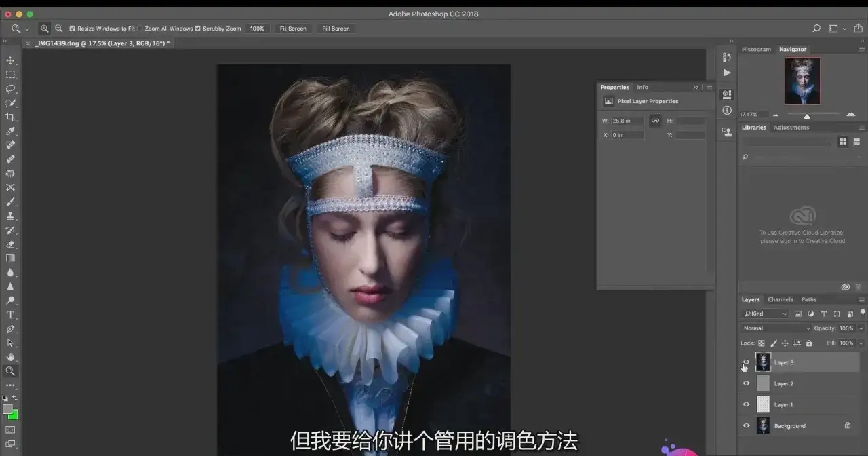Select the Clone Stamp tool

point(10,216)
